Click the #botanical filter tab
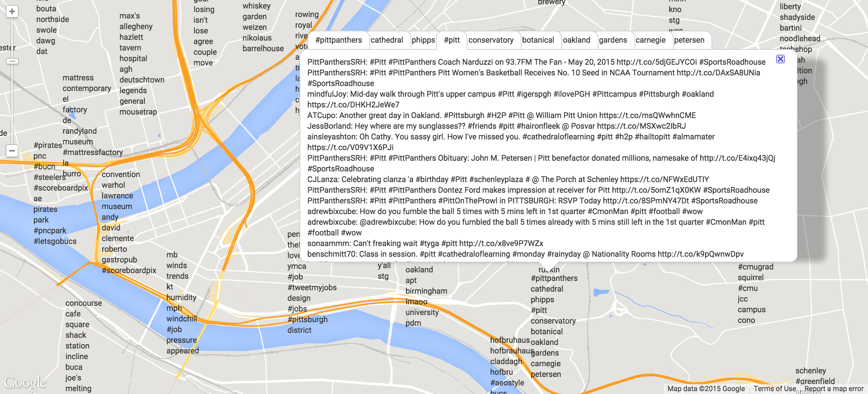The height and width of the screenshot is (394, 868). [537, 40]
